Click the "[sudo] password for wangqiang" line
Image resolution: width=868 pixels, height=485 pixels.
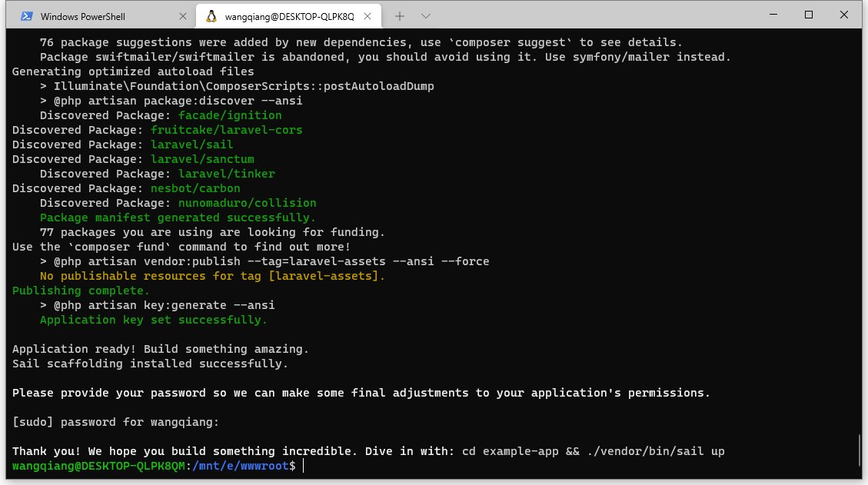point(115,422)
